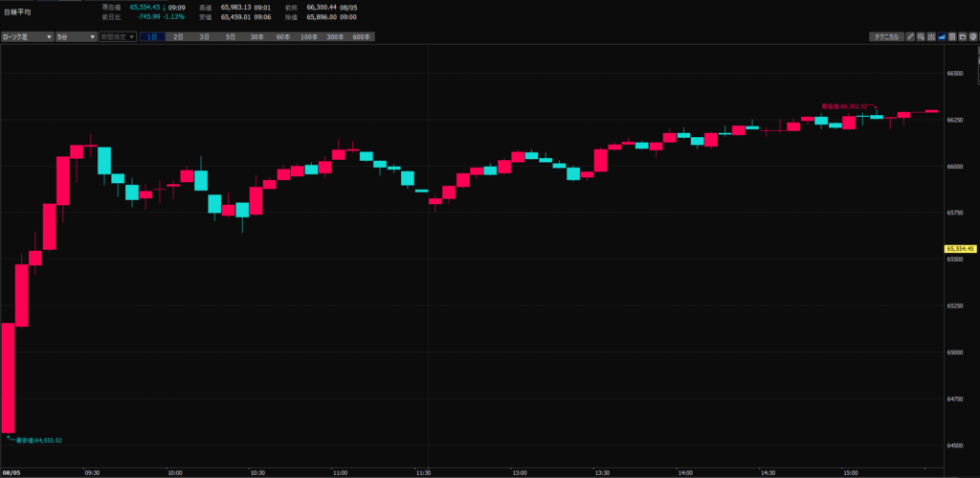Click the 現在値 65,554.45 value
This screenshot has width=980, height=478.
pyautogui.click(x=145, y=8)
